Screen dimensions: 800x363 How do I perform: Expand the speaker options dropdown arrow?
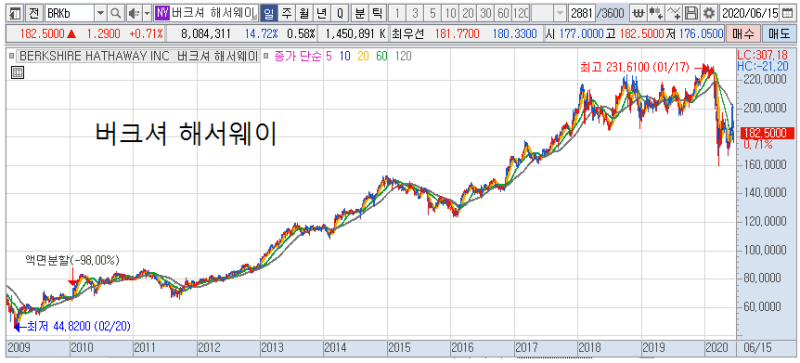pos(147,13)
